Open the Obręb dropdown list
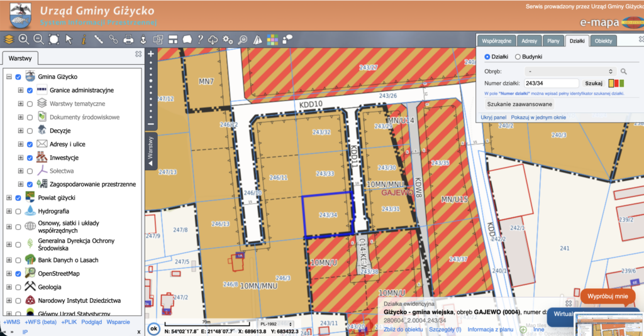This screenshot has width=644, height=336. tap(570, 72)
